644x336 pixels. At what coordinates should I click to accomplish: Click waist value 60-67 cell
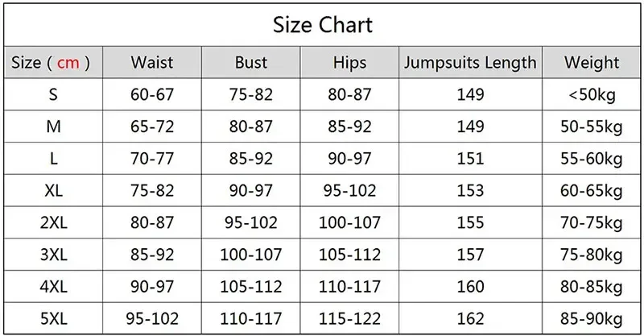152,94
